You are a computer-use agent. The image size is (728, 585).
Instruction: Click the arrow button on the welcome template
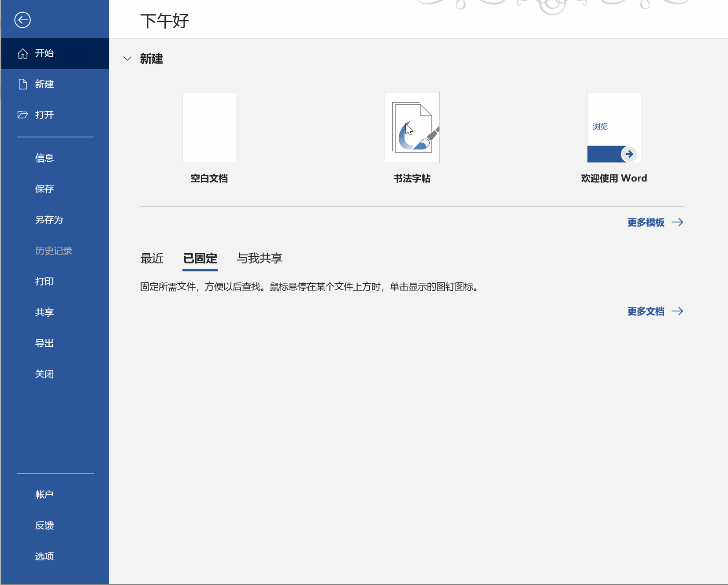(629, 154)
